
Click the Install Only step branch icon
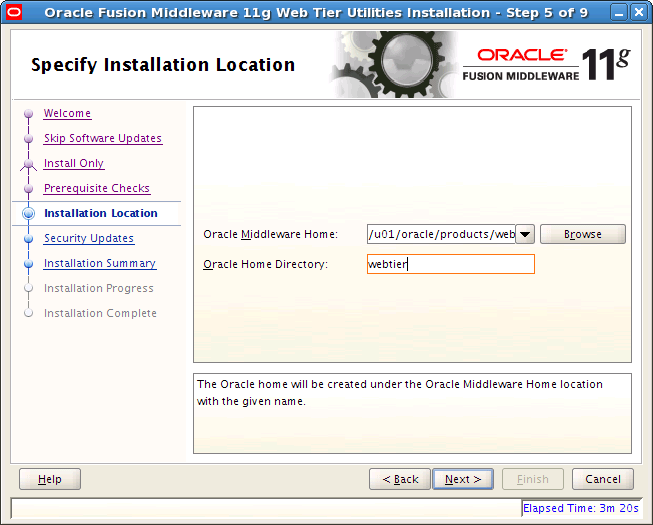(28, 164)
